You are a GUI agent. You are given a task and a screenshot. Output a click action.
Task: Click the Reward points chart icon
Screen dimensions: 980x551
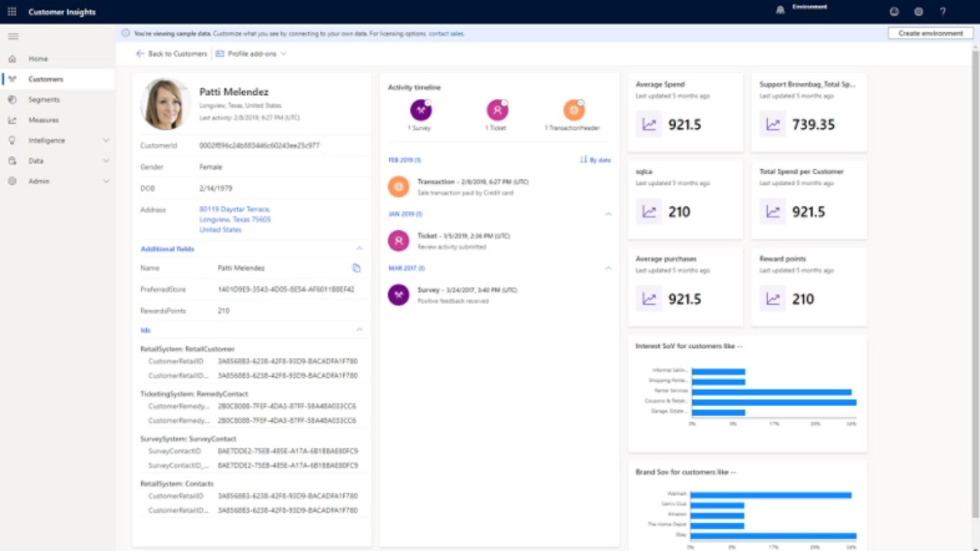(773, 299)
